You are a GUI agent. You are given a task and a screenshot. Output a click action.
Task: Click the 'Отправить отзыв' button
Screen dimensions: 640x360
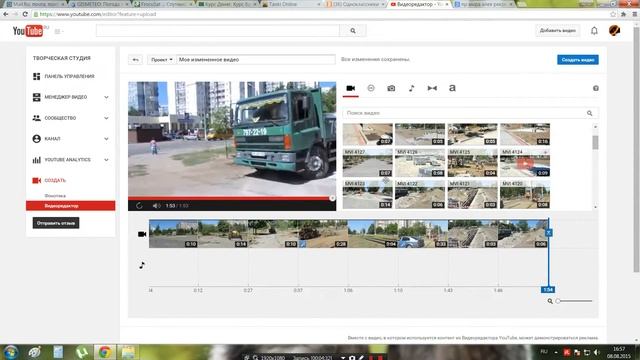pyautogui.click(x=56, y=223)
